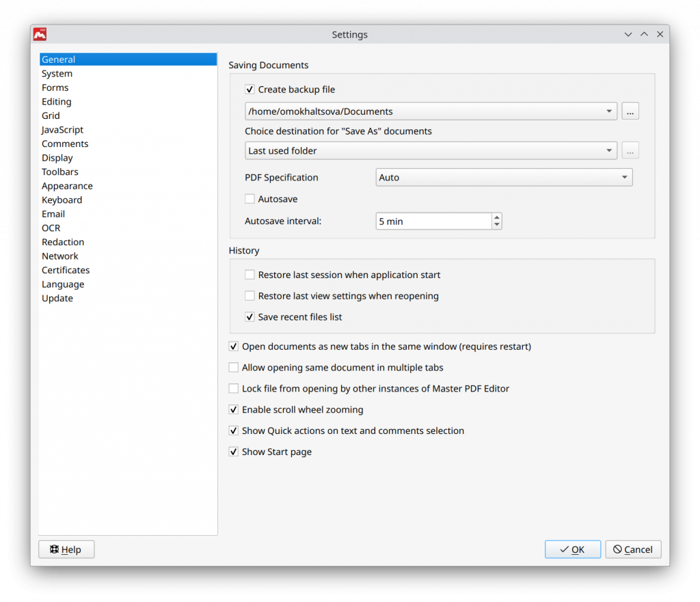Decrease the Autosave interval value

(497, 225)
